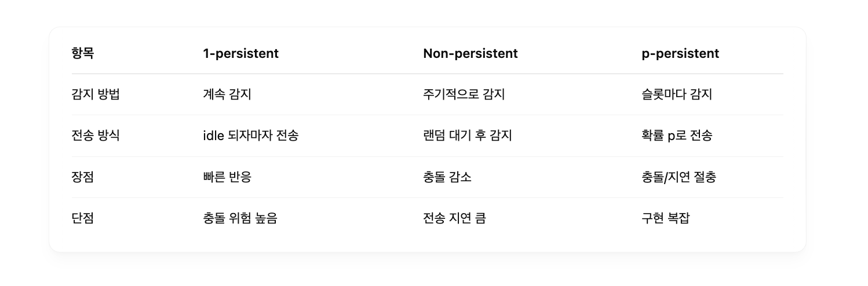Screen dimensions: 868x286
Task: Click the 빠른 반응 cell
Action: (x=227, y=177)
